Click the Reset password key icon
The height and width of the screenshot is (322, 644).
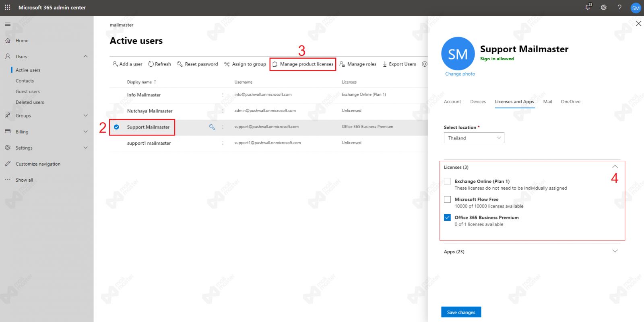pyautogui.click(x=180, y=64)
